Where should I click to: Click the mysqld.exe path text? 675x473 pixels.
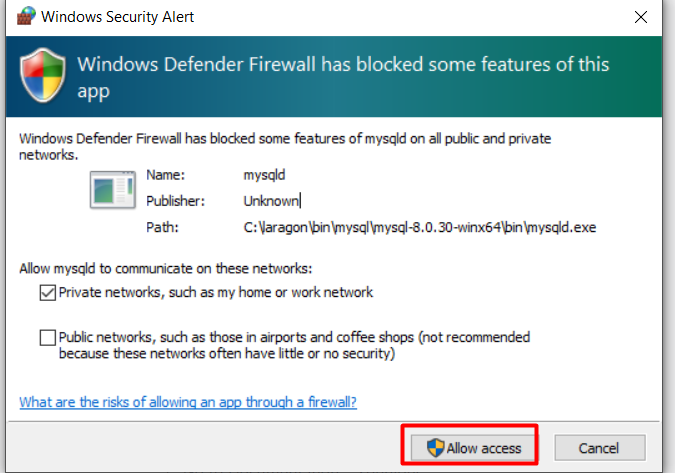point(420,227)
